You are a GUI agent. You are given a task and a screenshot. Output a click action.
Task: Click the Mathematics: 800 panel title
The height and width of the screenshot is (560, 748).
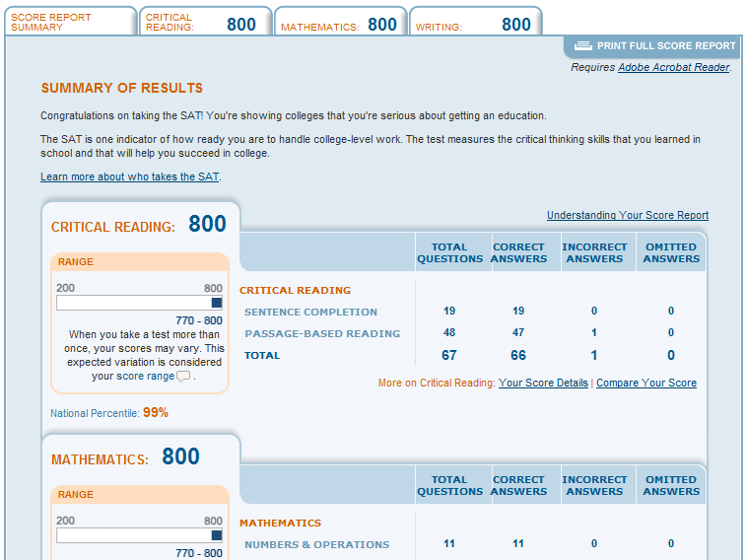click(x=125, y=456)
